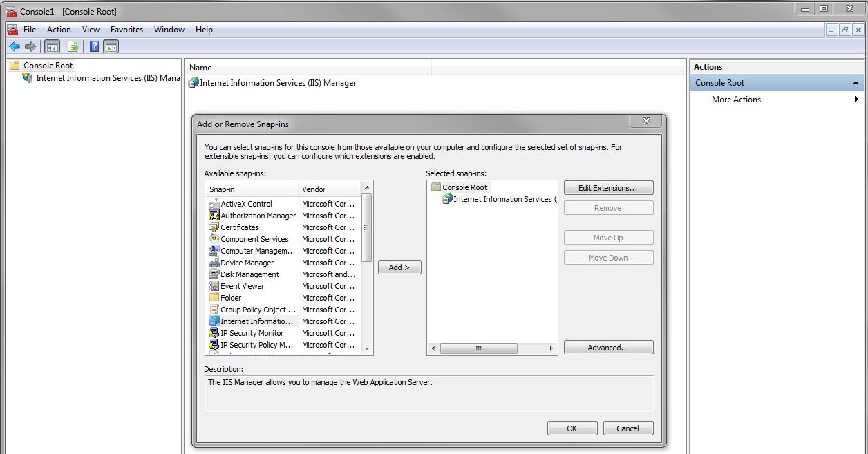
Task: Expand the More Actions submenu arrow
Action: click(857, 100)
